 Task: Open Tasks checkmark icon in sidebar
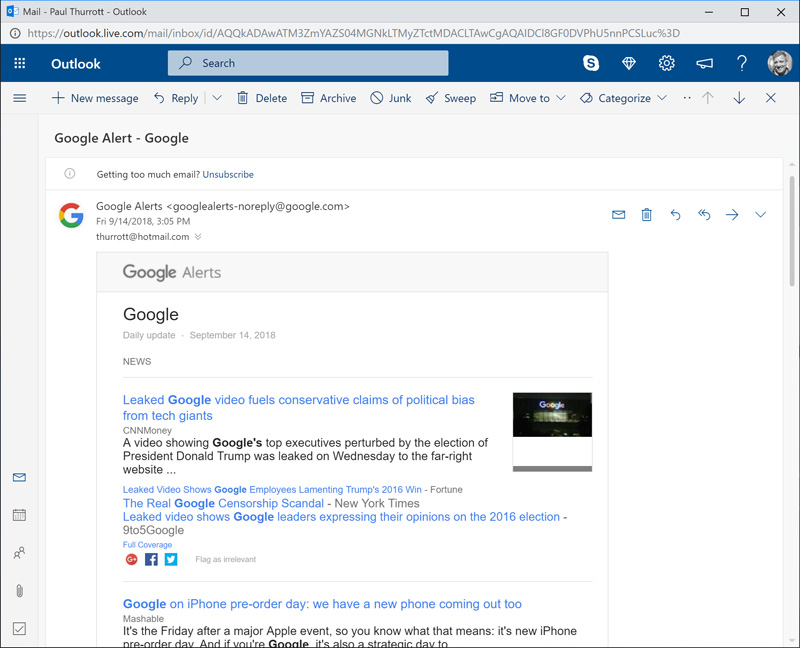coord(19,628)
